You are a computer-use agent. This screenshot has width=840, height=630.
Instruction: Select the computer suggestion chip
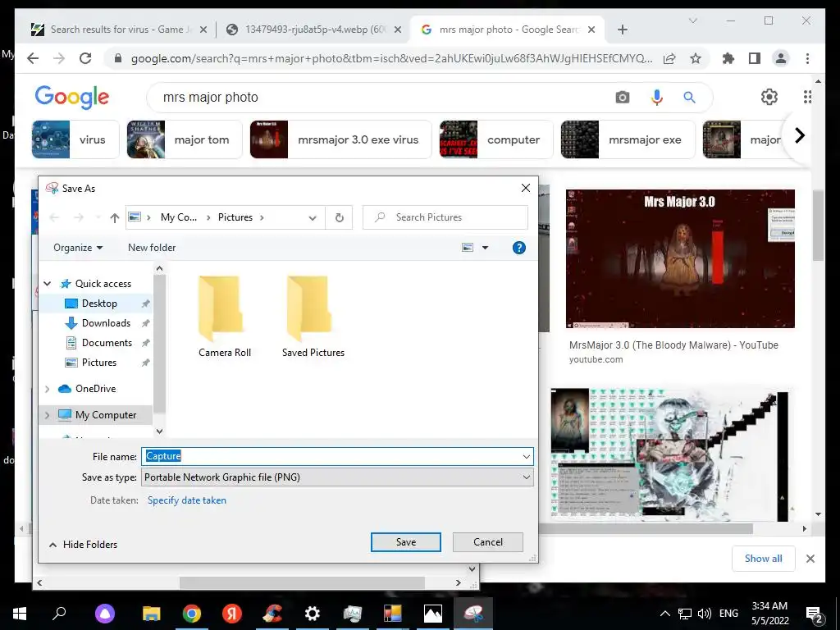click(495, 139)
